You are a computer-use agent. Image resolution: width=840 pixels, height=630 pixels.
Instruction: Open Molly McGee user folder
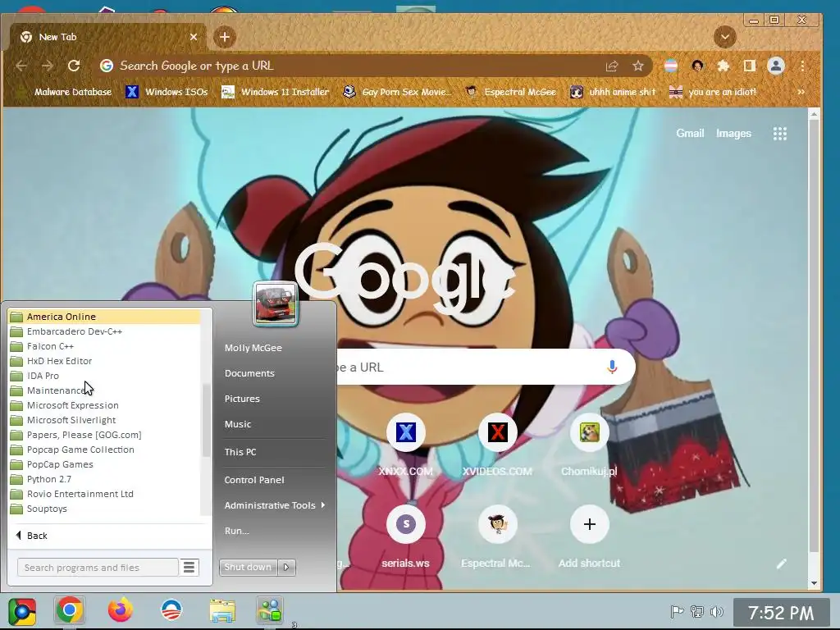point(253,348)
